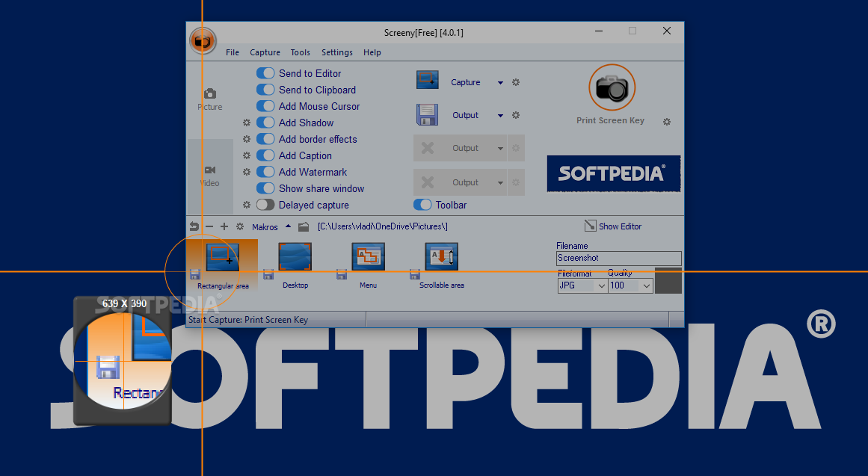Open the Tools menu
The width and height of the screenshot is (868, 476).
click(300, 52)
